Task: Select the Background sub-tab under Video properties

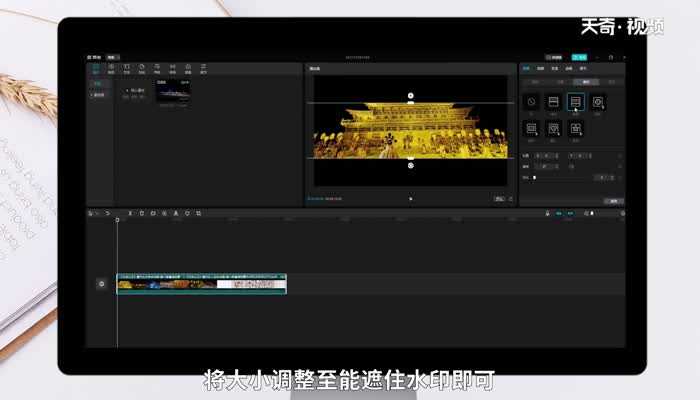Action: tap(611, 82)
